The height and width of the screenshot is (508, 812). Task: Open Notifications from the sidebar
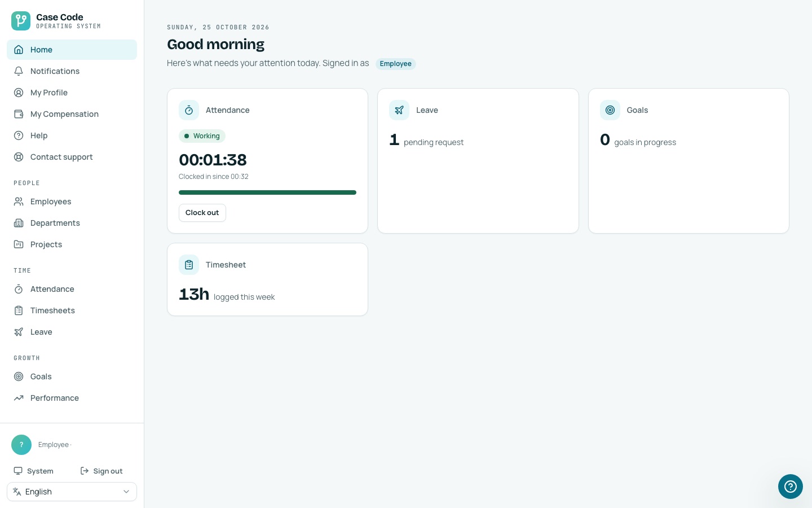(x=72, y=71)
